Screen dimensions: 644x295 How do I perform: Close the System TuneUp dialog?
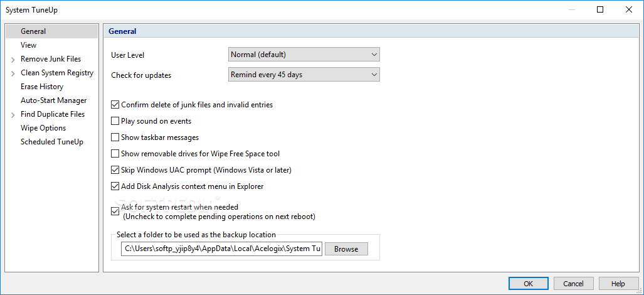pyautogui.click(x=629, y=10)
